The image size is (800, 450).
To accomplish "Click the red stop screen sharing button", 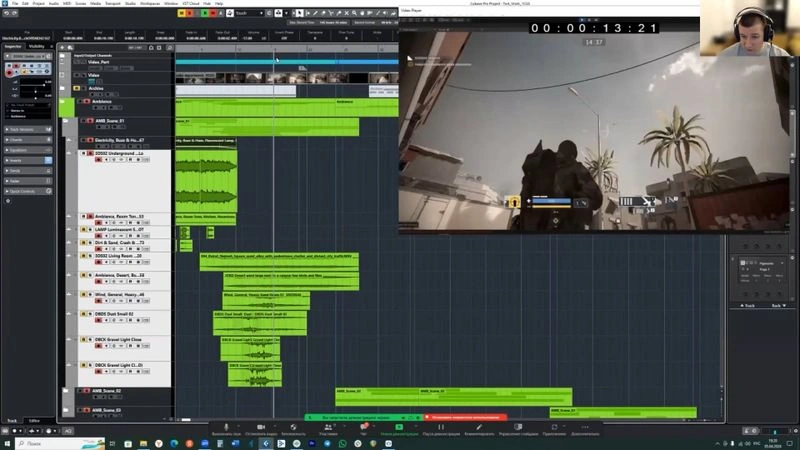I will point(465,417).
